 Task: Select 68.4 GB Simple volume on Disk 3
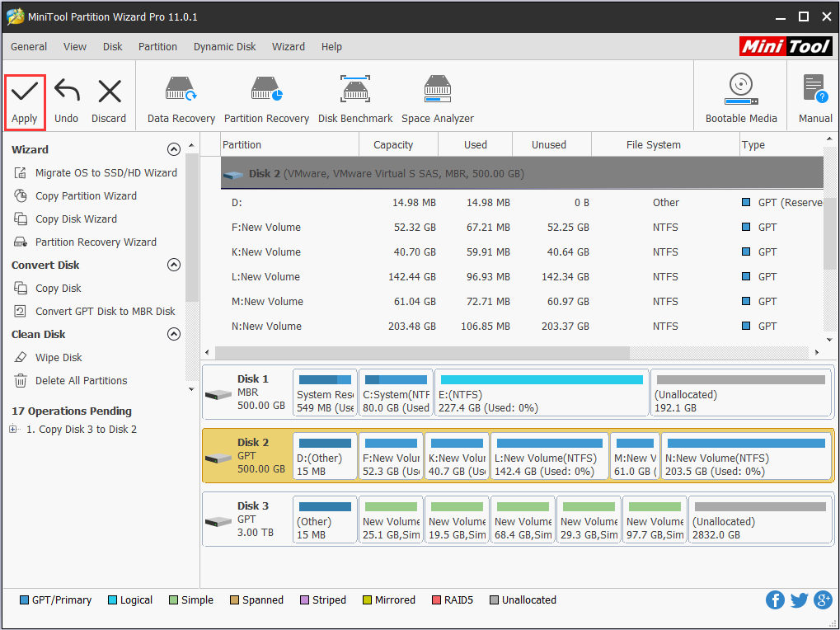tap(523, 520)
